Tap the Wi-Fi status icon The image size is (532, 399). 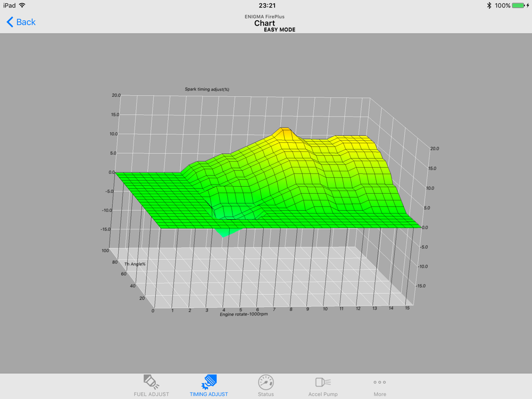(x=22, y=5)
